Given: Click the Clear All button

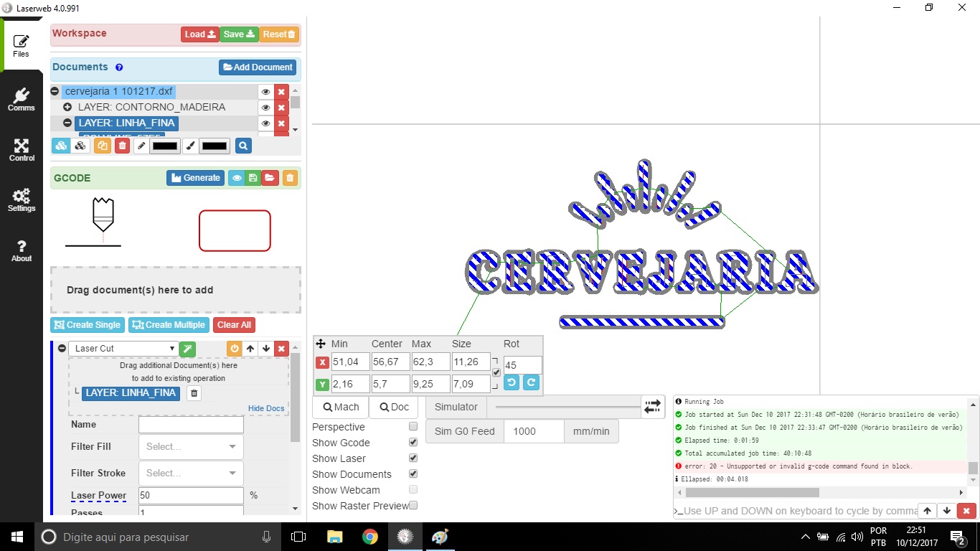Looking at the screenshot, I should tap(234, 325).
